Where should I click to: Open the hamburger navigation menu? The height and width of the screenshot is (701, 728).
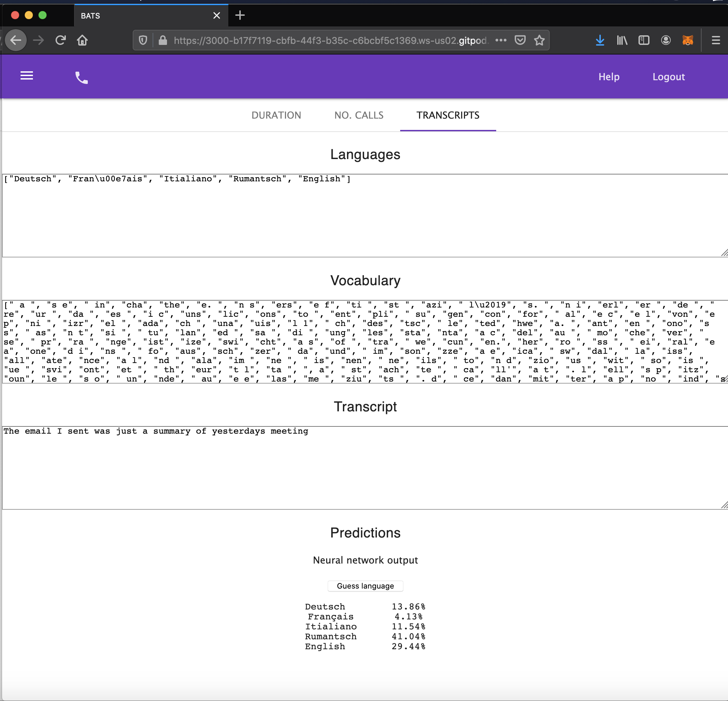pos(26,76)
